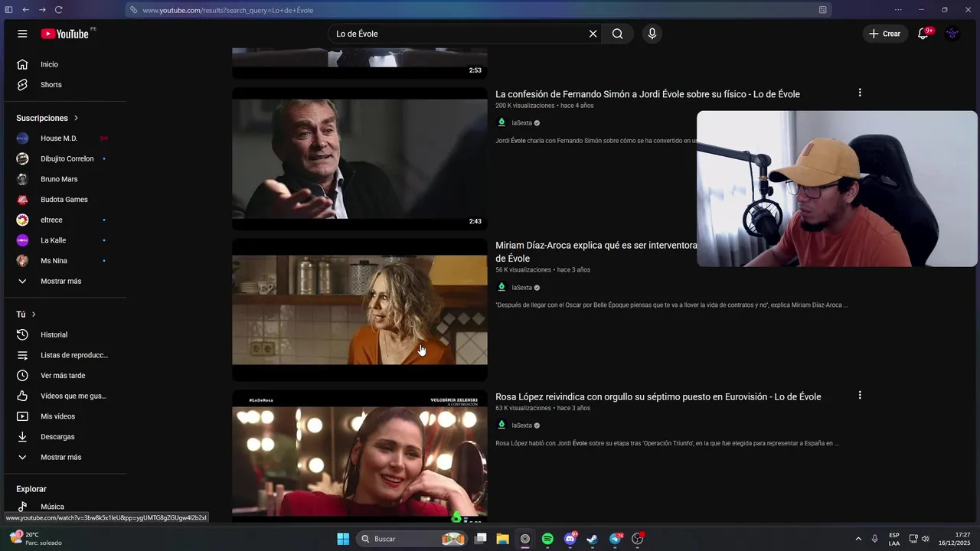980x551 pixels.
Task: Open the Budota Games channel
Action: point(65,200)
